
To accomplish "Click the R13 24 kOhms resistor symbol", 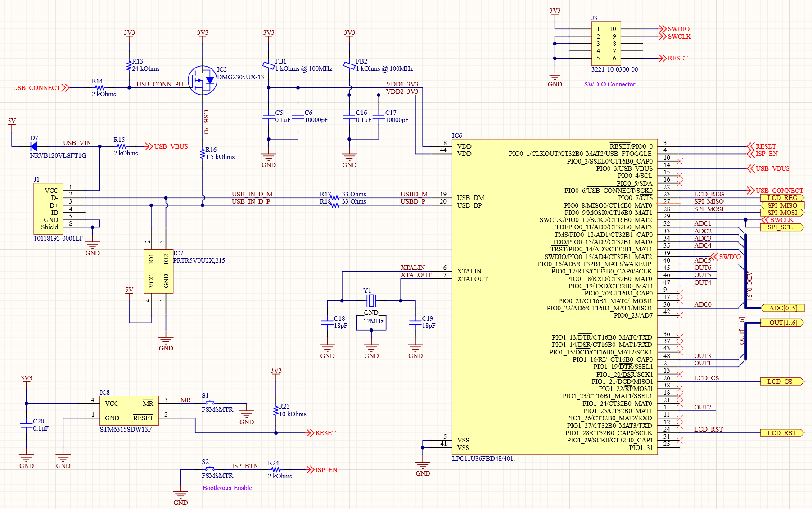I will point(129,65).
